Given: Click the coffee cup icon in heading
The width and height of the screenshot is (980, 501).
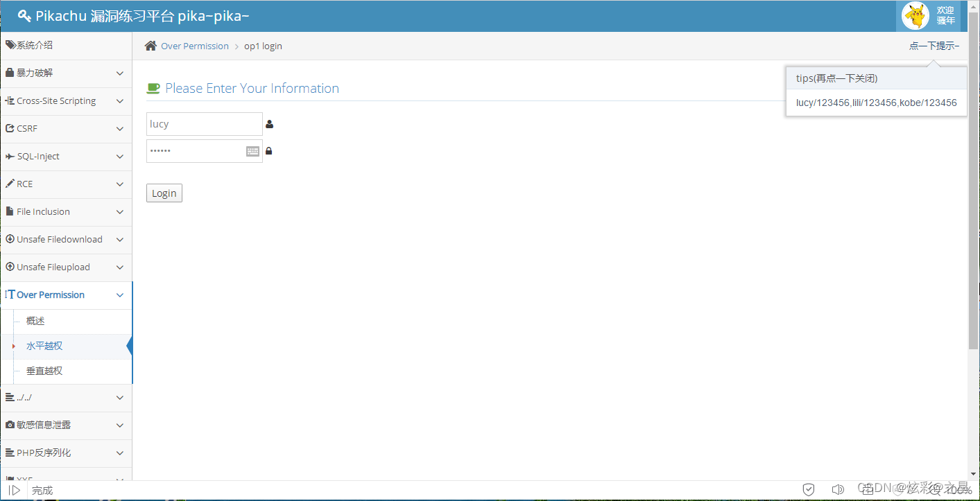Looking at the screenshot, I should [153, 88].
